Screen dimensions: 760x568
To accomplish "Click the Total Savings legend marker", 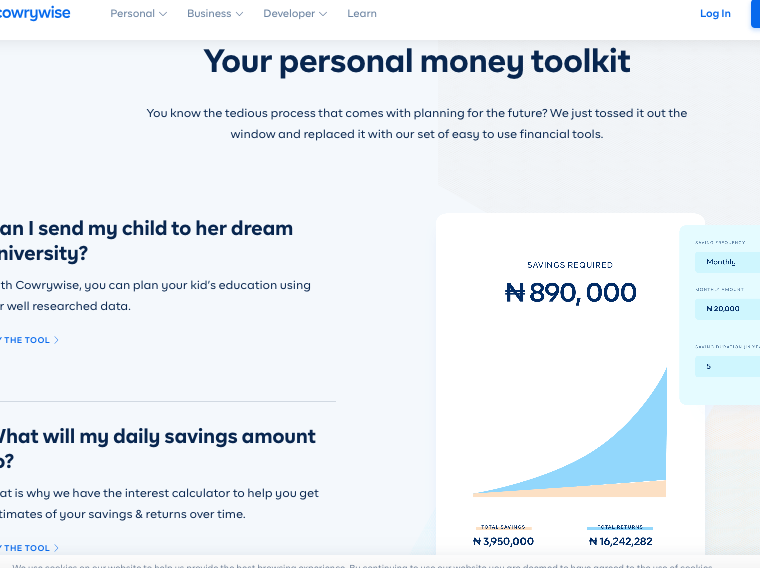I will pos(504,527).
